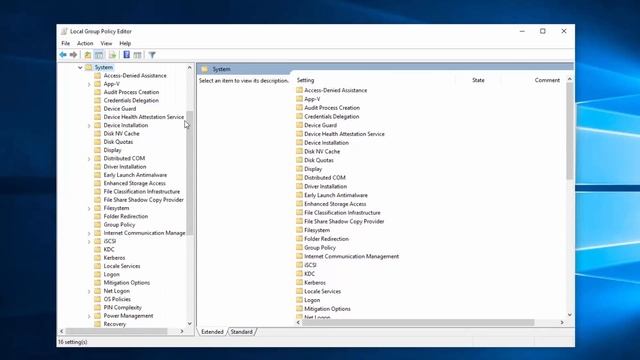Viewport: 640px width, 360px height.
Task: Click Credentials Delegation folder icon in tree
Action: click(x=98, y=100)
